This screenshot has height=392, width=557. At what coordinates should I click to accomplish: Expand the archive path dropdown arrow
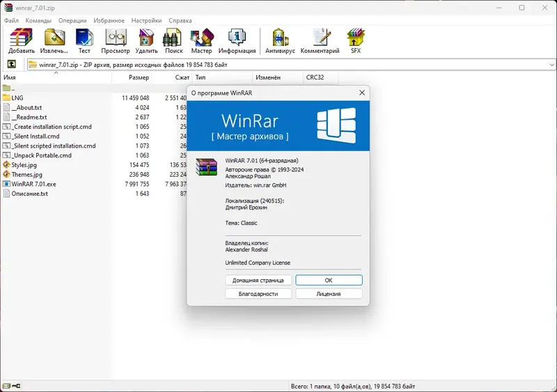551,65
